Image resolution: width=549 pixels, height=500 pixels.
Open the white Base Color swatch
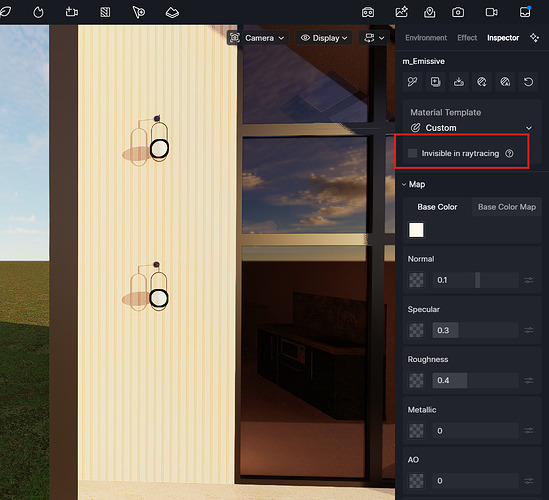click(416, 230)
